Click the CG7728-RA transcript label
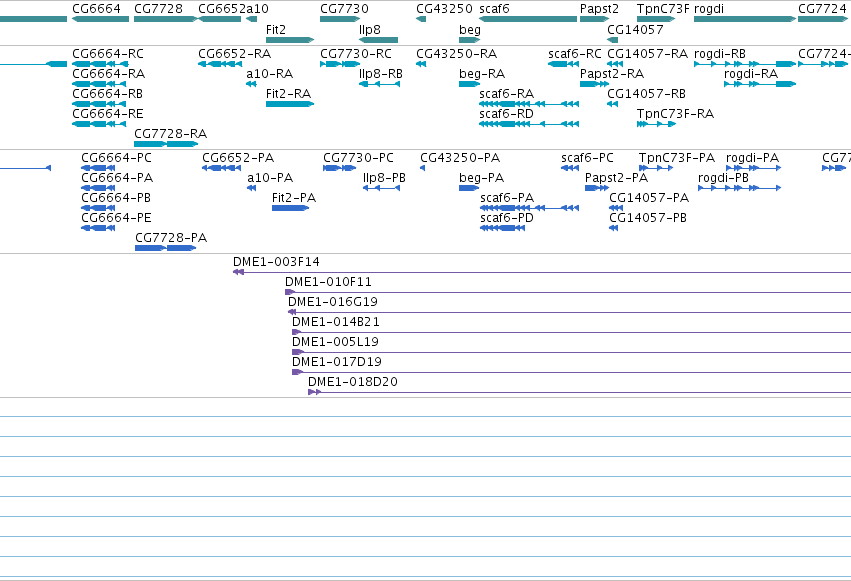Image resolution: width=851 pixels, height=581 pixels. click(x=170, y=134)
